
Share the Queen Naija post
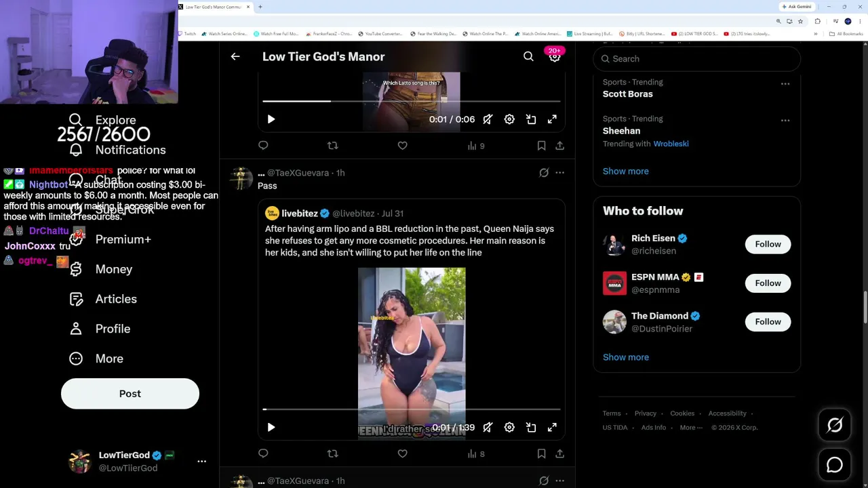point(559,453)
